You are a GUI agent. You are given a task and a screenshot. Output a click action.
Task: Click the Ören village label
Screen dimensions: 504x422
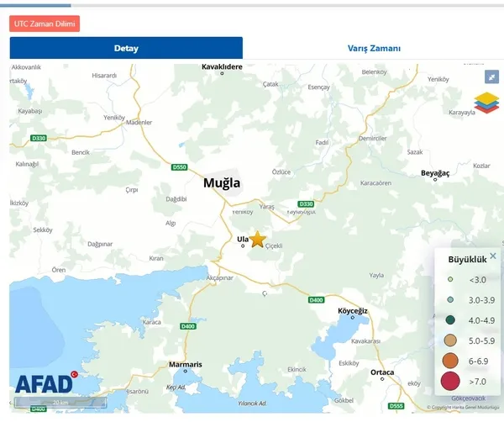click(59, 270)
